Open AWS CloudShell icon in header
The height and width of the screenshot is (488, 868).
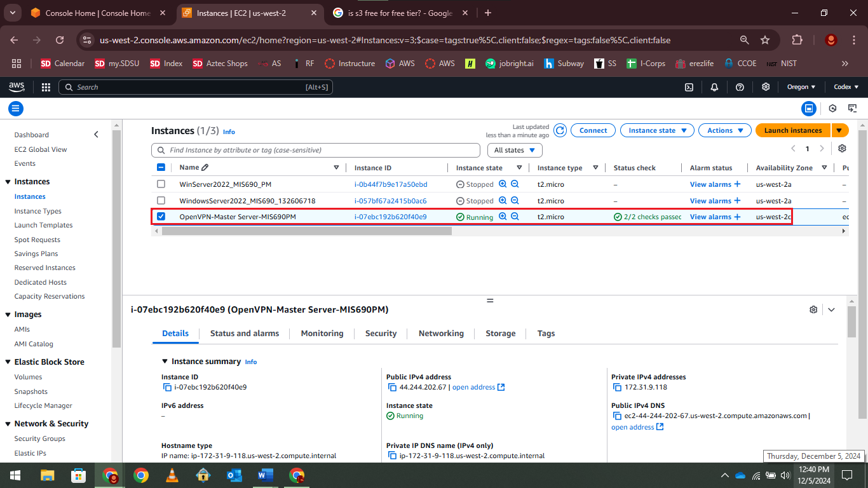689,87
